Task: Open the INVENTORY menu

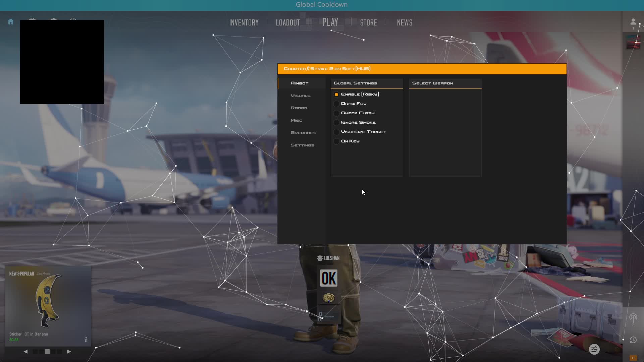Action: tap(244, 22)
